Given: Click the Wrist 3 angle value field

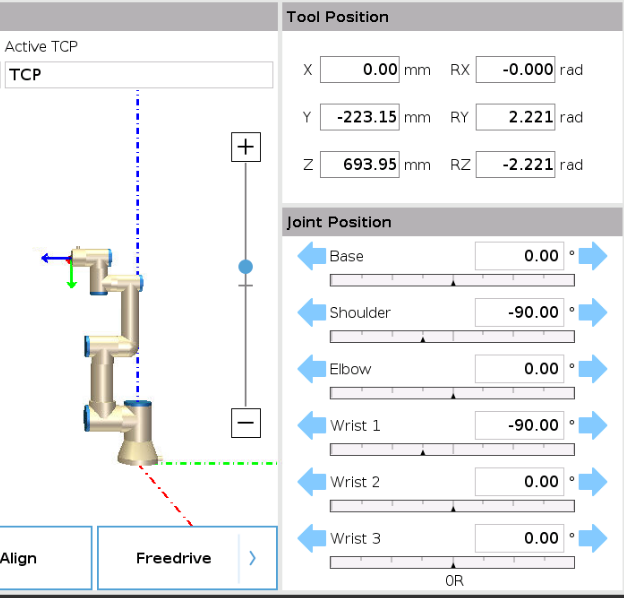Looking at the screenshot, I should (x=519, y=538).
